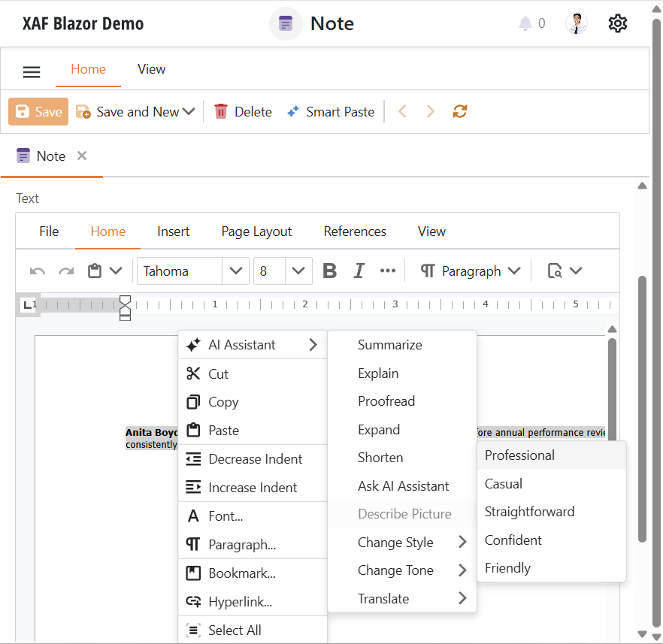Select the Professional tone
The width and height of the screenshot is (663, 644).
pyautogui.click(x=552, y=455)
